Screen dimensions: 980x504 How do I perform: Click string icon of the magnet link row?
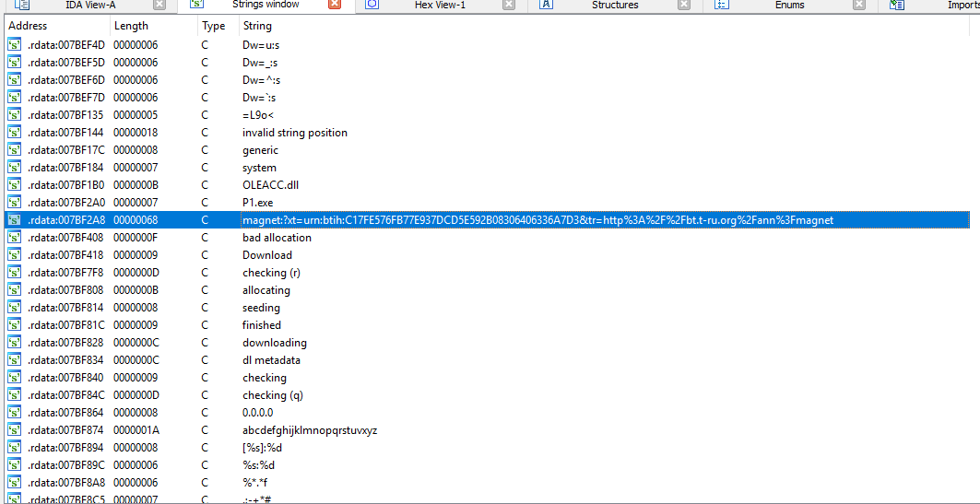(14, 220)
